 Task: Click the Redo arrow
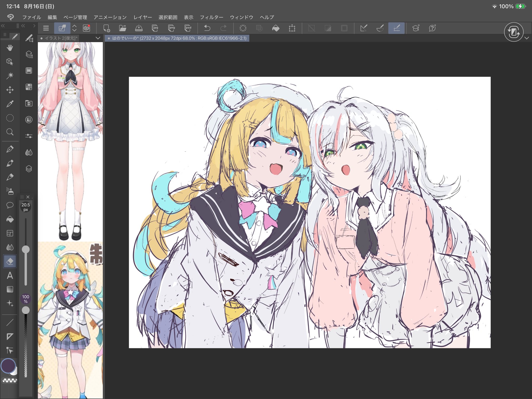[223, 28]
